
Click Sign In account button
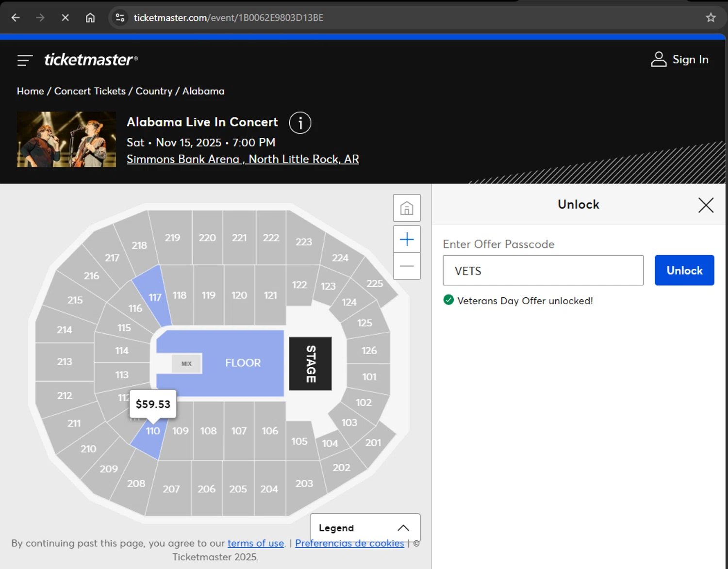679,60
